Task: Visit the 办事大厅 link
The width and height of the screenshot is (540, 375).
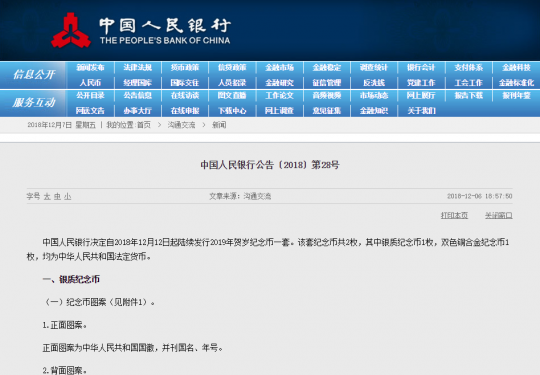Action: click(137, 111)
